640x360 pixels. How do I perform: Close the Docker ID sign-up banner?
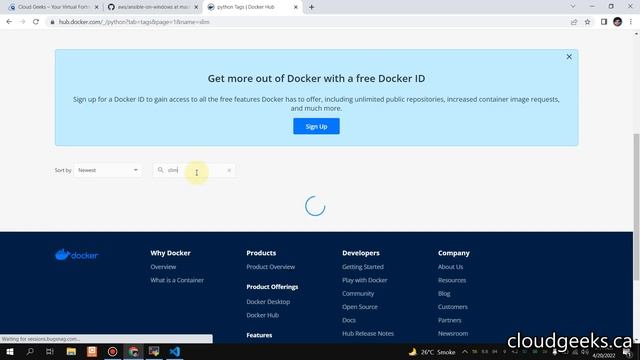tap(569, 57)
